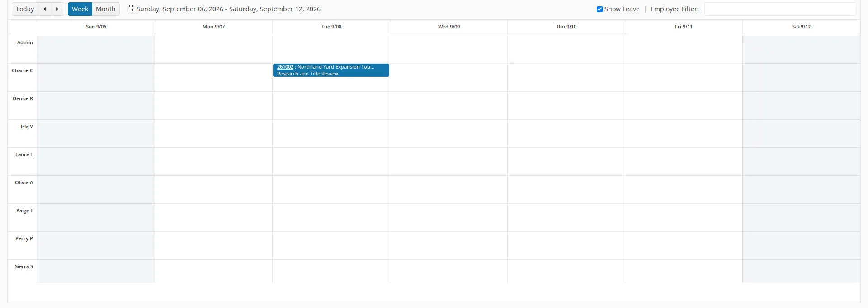Viewport: 868px width, 308px height.
Task: Go to the previous week arrow
Action: (44, 9)
